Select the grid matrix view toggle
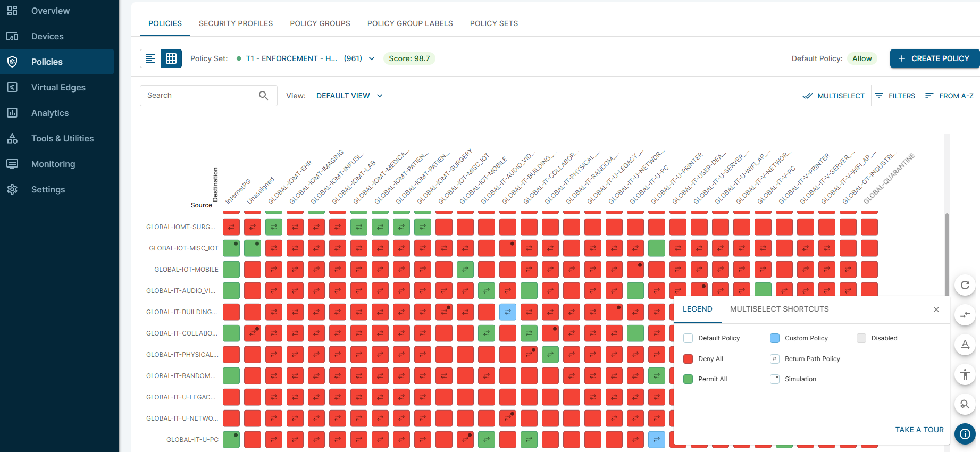Screen dimensions: 980x452 click(x=171, y=58)
